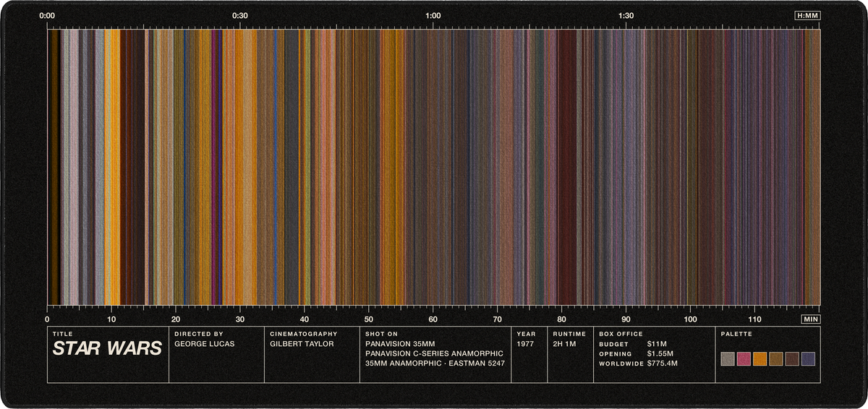Click the 60 minute axis label
The height and width of the screenshot is (409, 868).
click(x=433, y=319)
